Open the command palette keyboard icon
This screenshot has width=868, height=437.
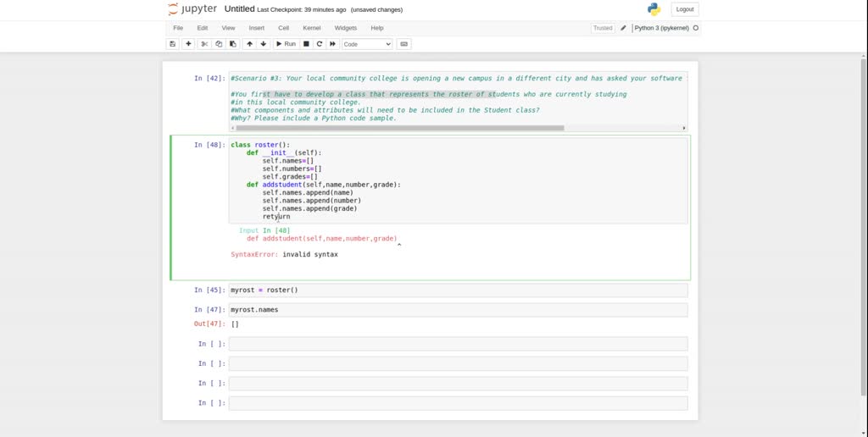click(404, 44)
